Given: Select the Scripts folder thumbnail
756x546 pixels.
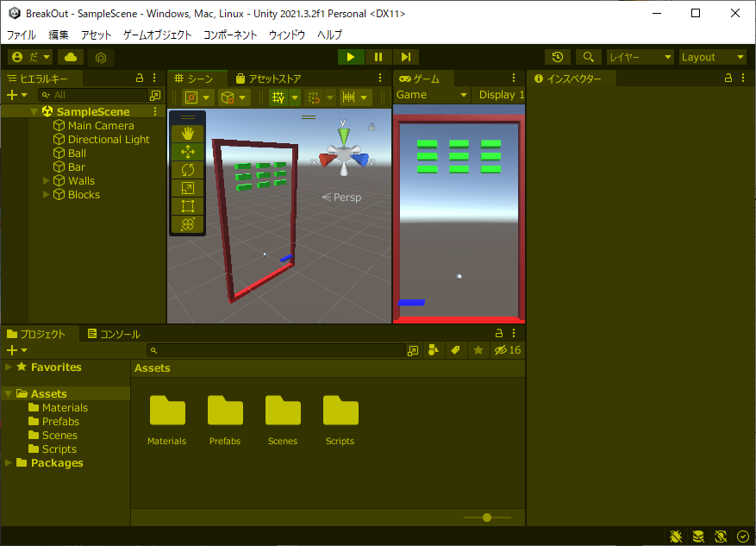Looking at the screenshot, I should pos(341,419).
